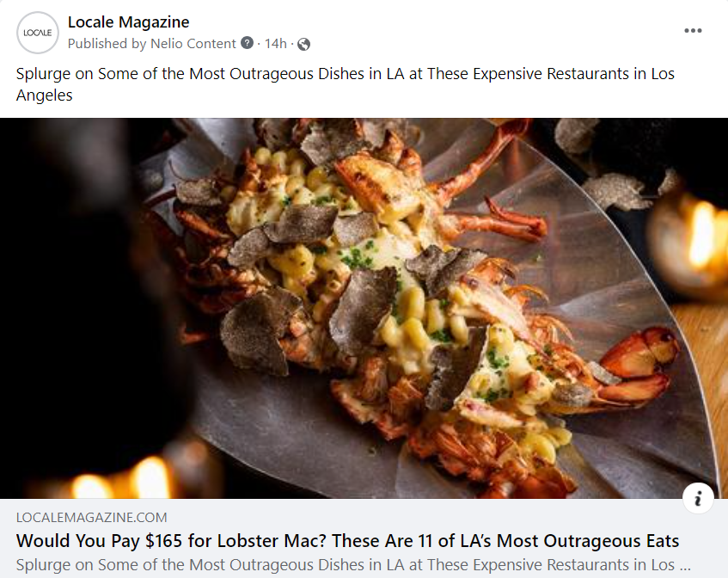This screenshot has height=578, width=728.
Task: Click the LOCALEMAGAZINE.COM domain text
Action: pyautogui.click(x=91, y=518)
